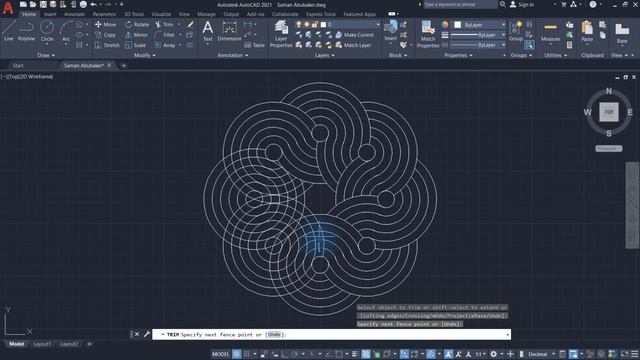Click the Match Properties tool
The height and width of the screenshot is (360, 640).
coord(428,34)
